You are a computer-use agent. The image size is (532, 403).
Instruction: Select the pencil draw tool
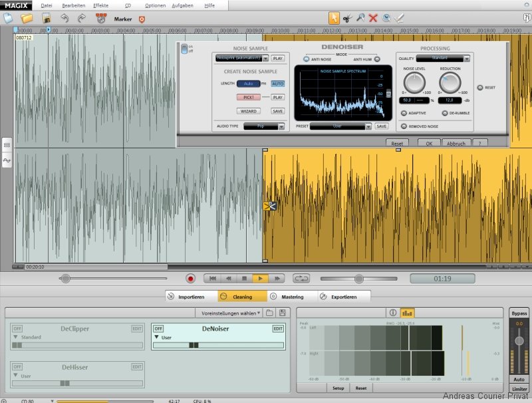click(x=400, y=18)
